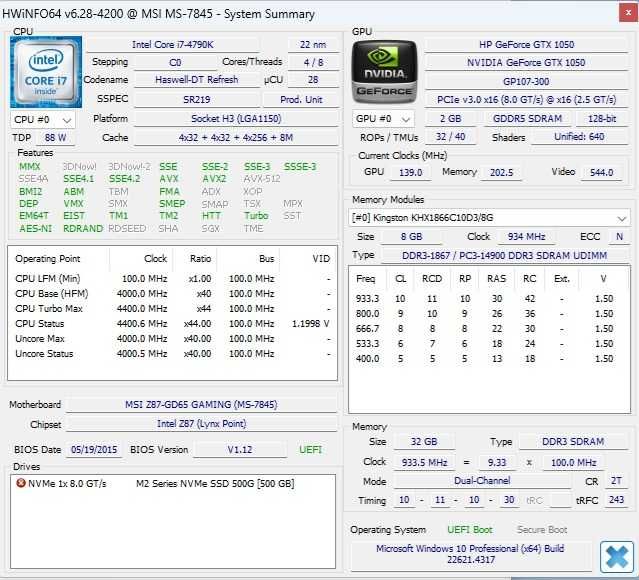Click the total memory size 32 GB value
Viewport: 639px width, 580px height.
[424, 441]
